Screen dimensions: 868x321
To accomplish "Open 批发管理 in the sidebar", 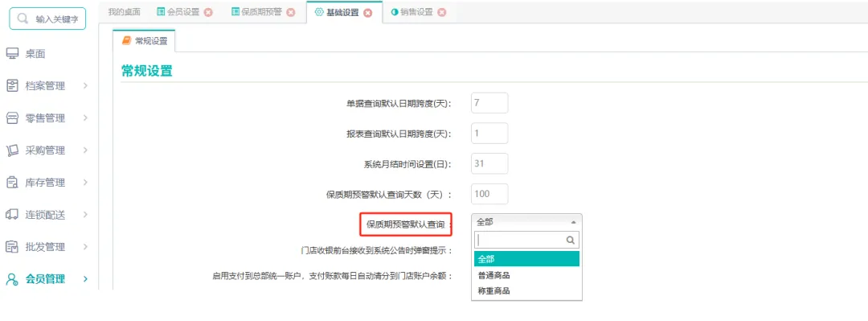I will [45, 247].
